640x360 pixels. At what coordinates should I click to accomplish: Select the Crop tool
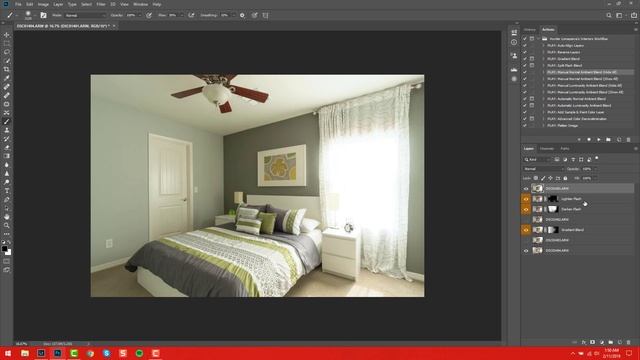(x=7, y=69)
